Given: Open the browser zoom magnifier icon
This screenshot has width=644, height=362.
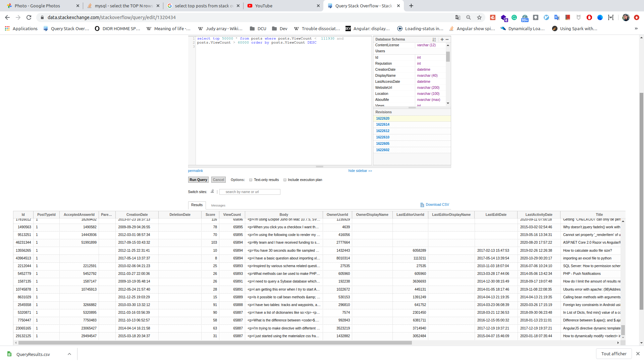Looking at the screenshot, I should [469, 17].
